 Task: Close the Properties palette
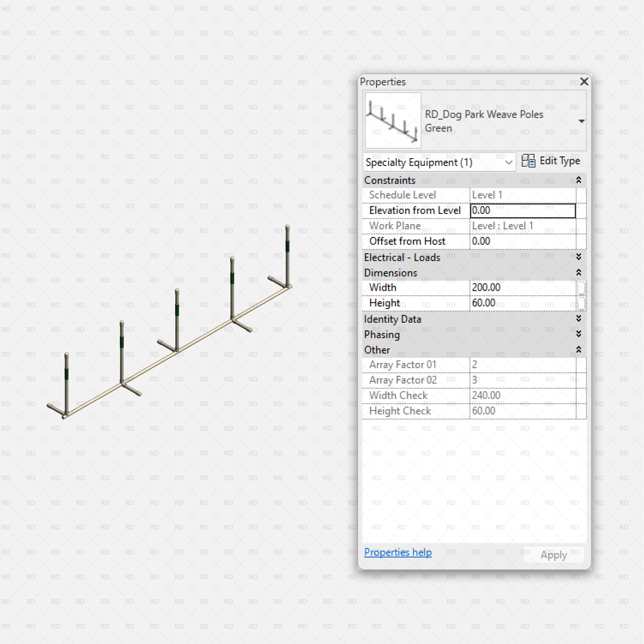(x=584, y=82)
